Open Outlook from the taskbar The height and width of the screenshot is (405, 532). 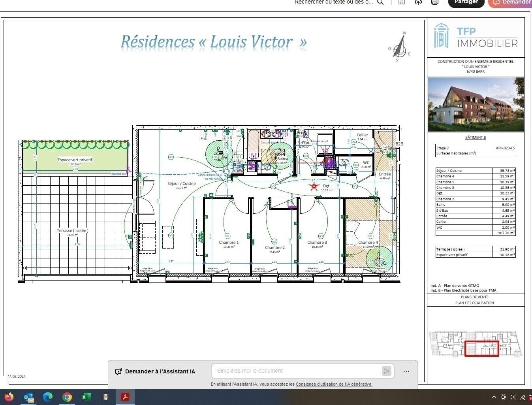click(x=28, y=397)
